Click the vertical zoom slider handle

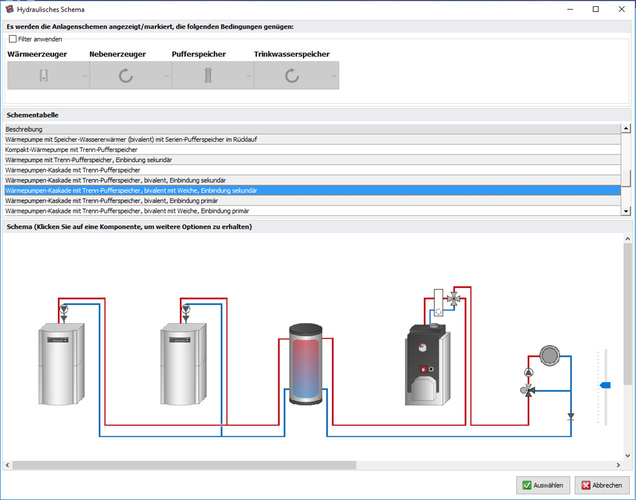click(604, 385)
